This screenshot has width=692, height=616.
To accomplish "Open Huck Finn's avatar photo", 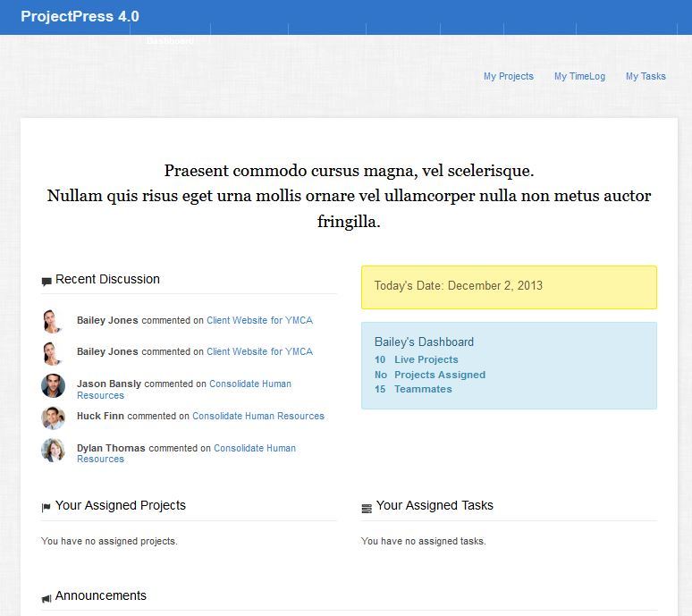I will click(x=53, y=418).
